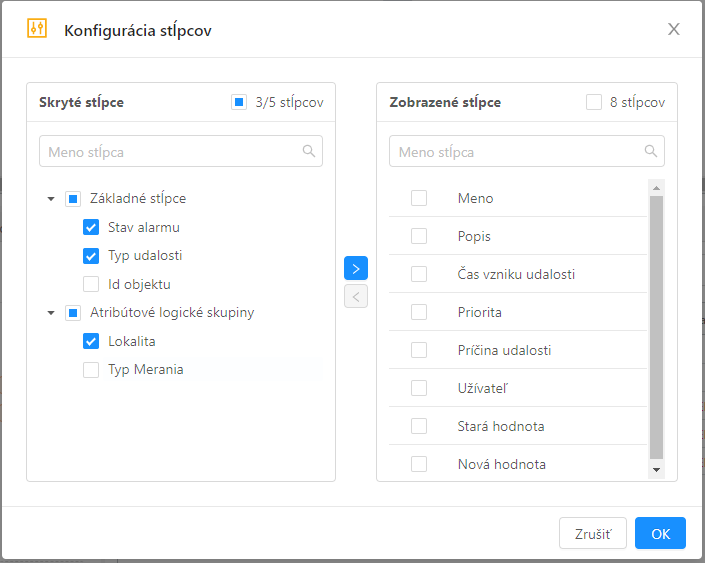Collapse the Atribútové logické skupiny group
Image resolution: width=705 pixels, height=563 pixels.
tap(51, 313)
